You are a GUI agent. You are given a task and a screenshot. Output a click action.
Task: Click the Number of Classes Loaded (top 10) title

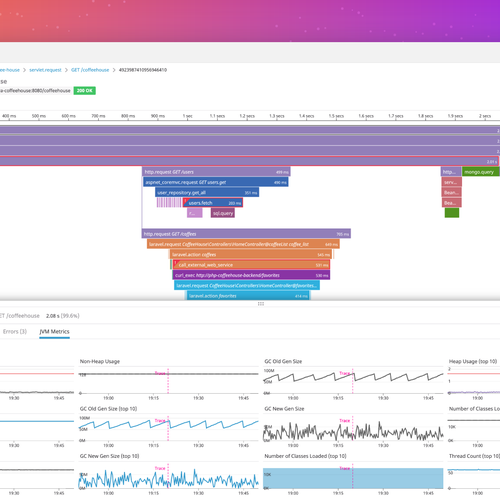click(305, 456)
